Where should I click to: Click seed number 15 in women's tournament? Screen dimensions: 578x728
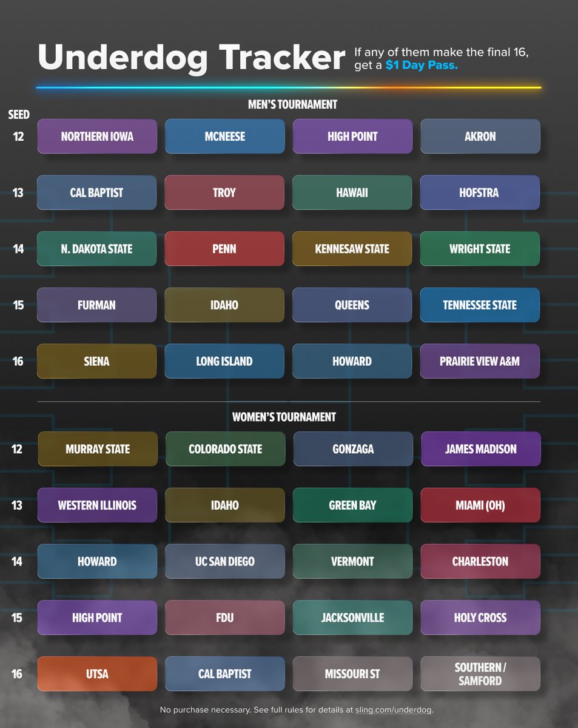tap(17, 618)
